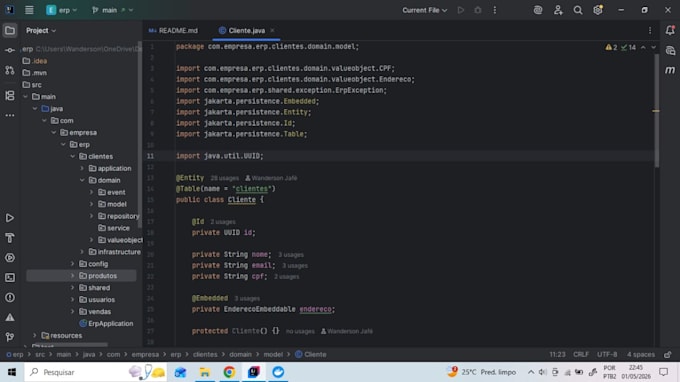Screen dimensions: 680x382
Task: Expand the infrastructure package
Action: point(82,252)
